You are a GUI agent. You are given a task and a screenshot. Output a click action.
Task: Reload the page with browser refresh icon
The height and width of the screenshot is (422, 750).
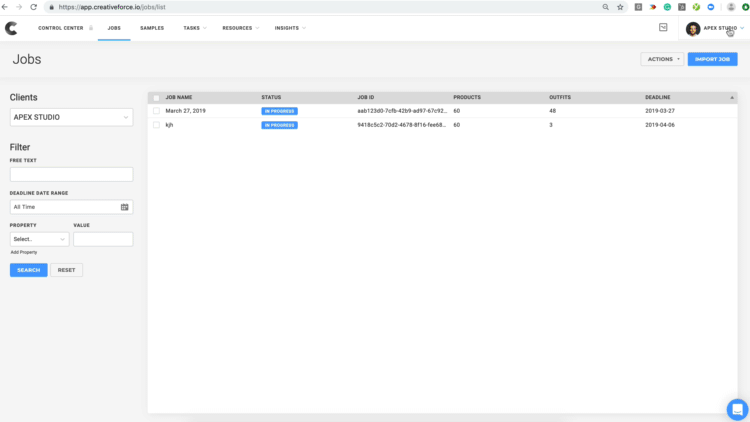34,7
